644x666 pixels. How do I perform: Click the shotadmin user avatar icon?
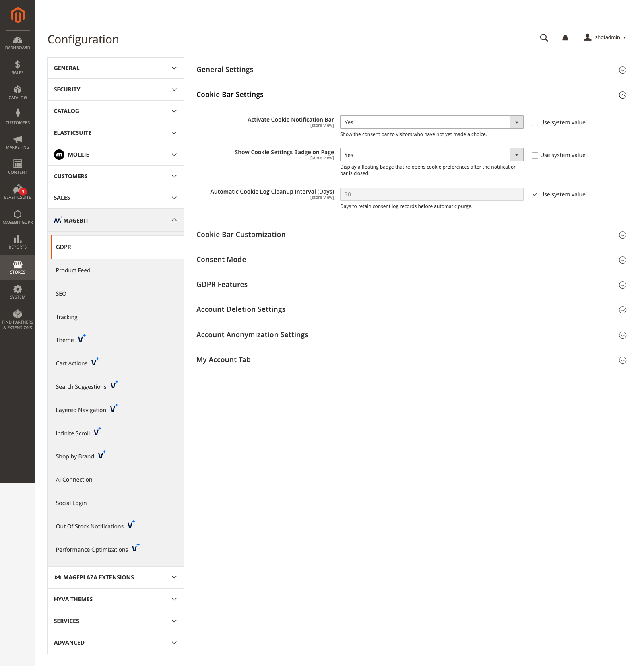pos(588,37)
